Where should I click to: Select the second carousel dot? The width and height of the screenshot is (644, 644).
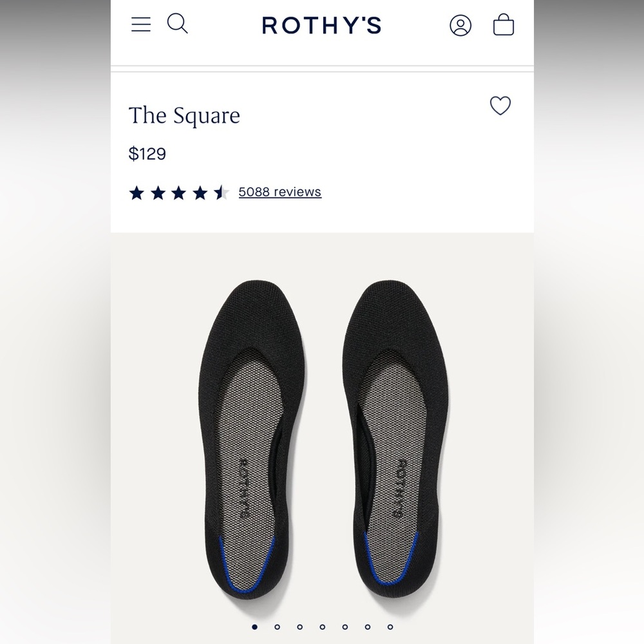(278, 627)
